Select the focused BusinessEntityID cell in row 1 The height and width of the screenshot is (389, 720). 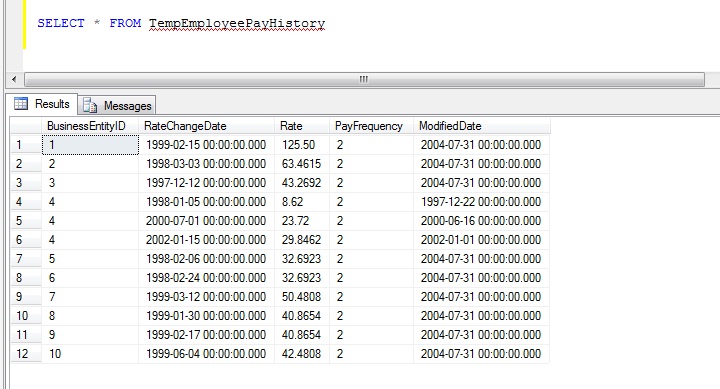tap(90, 145)
